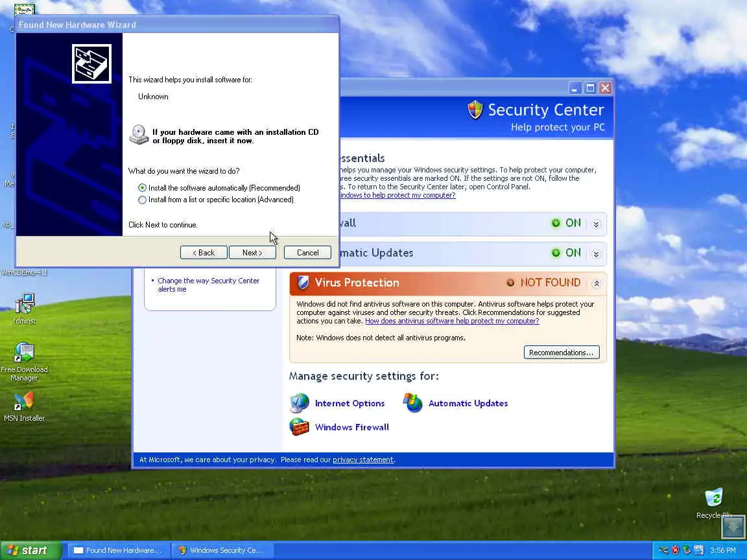
Task: Click the Security Center shield logo
Action: (x=475, y=110)
